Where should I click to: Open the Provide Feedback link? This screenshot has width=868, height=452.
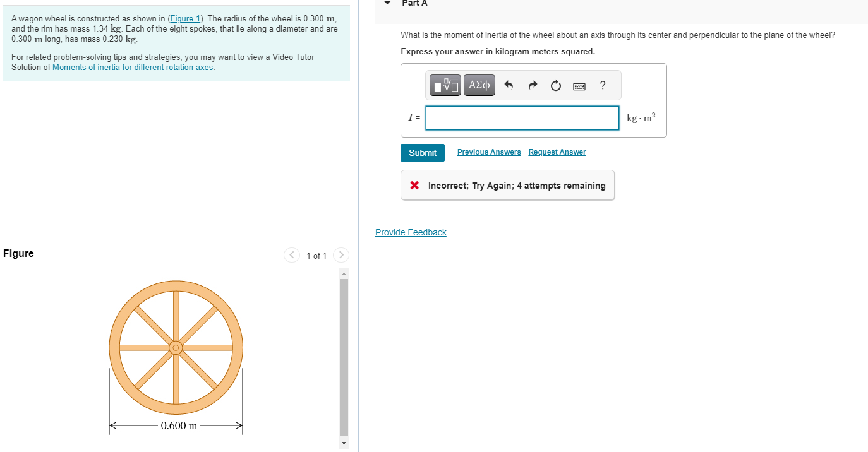click(x=411, y=232)
